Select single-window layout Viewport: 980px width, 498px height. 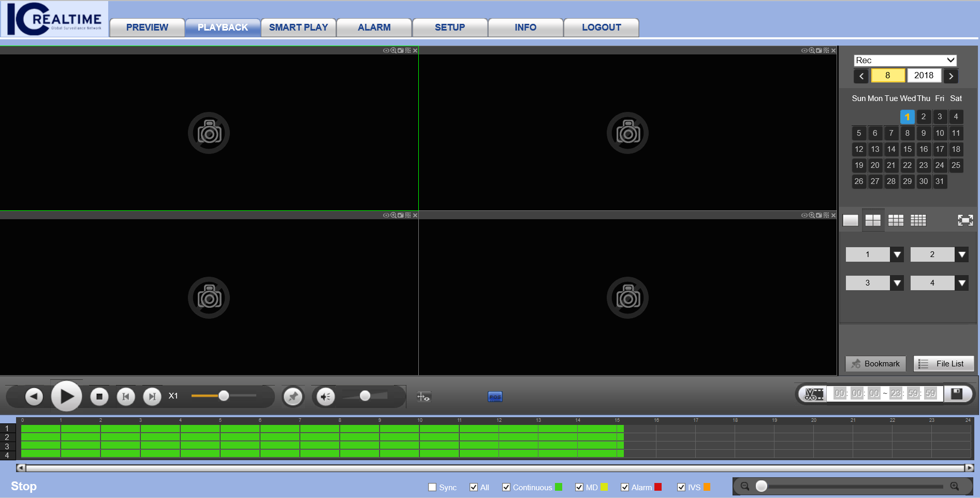click(x=850, y=220)
